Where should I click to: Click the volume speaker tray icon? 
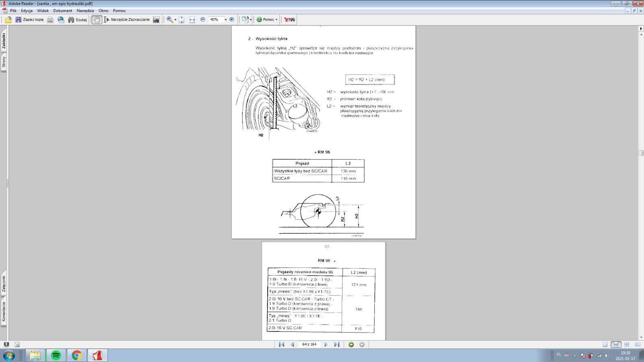pyautogui.click(x=607, y=356)
